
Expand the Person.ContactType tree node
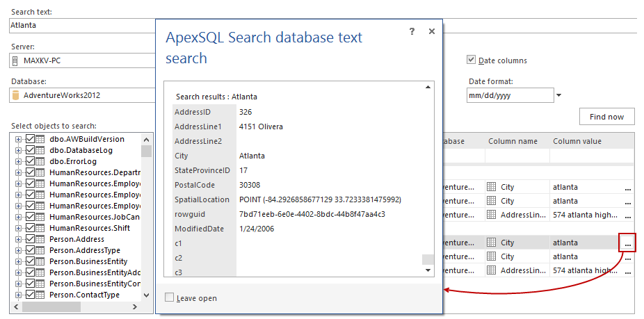click(18, 295)
